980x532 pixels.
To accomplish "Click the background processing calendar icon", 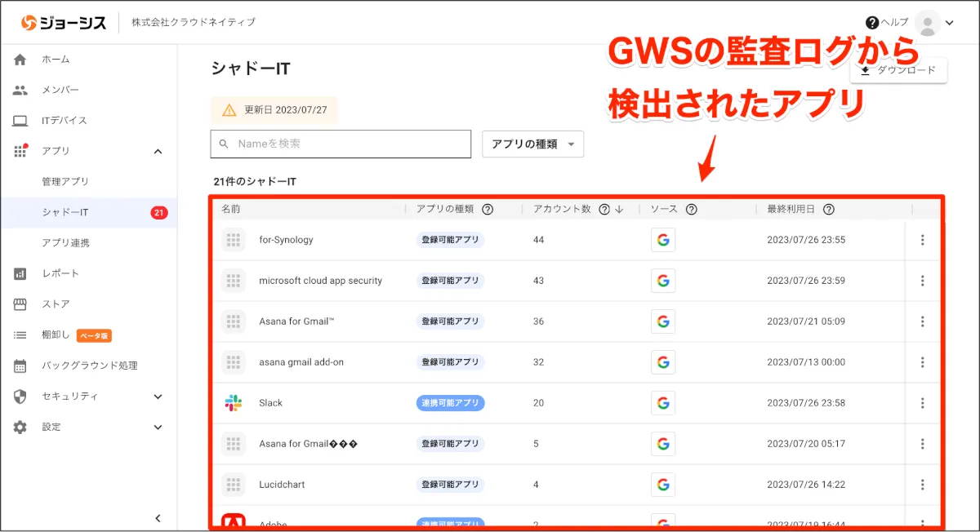I will (20, 366).
